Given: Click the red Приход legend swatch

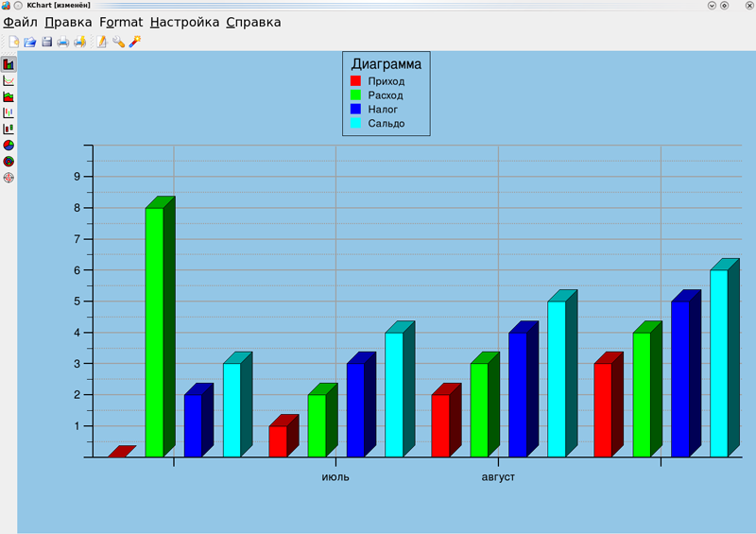Looking at the screenshot, I should [356, 81].
